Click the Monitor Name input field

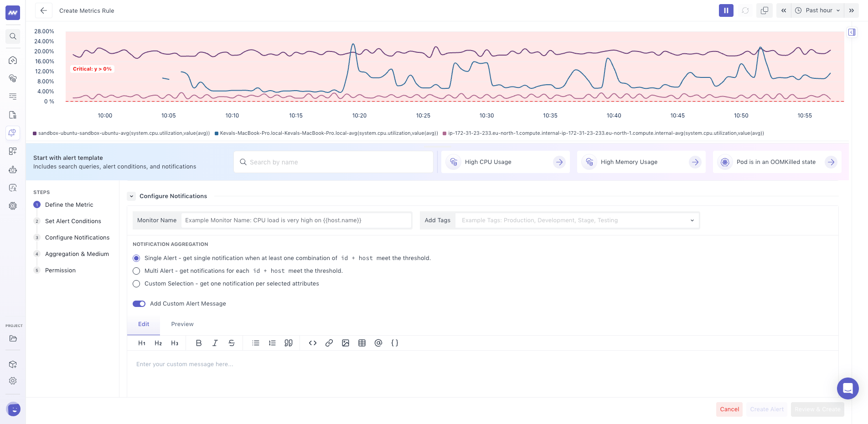click(296, 220)
